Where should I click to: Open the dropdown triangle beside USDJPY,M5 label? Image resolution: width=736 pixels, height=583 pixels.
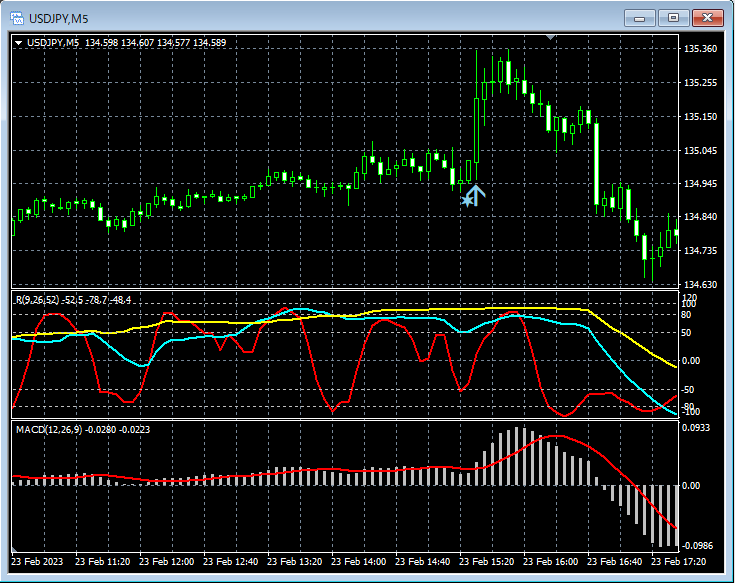click(18, 43)
